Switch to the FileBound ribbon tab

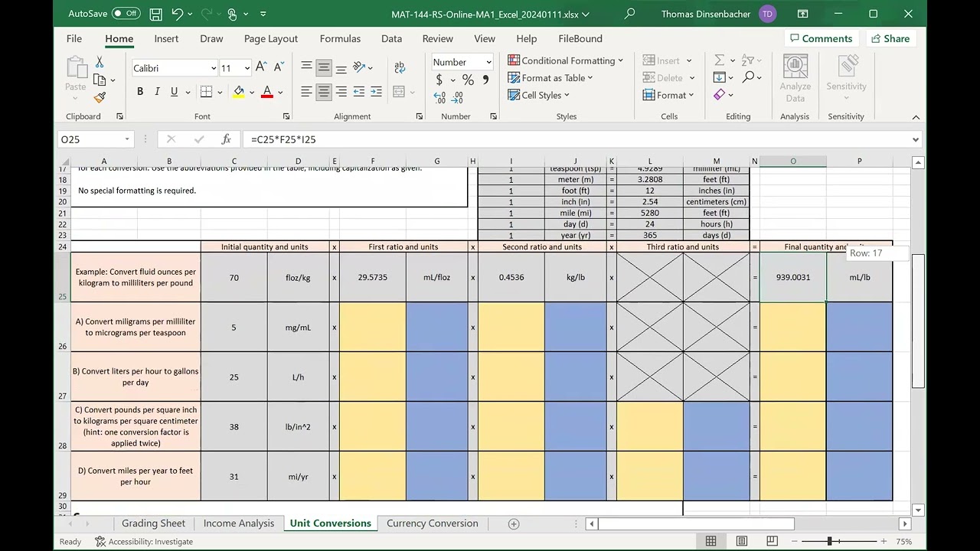point(580,38)
